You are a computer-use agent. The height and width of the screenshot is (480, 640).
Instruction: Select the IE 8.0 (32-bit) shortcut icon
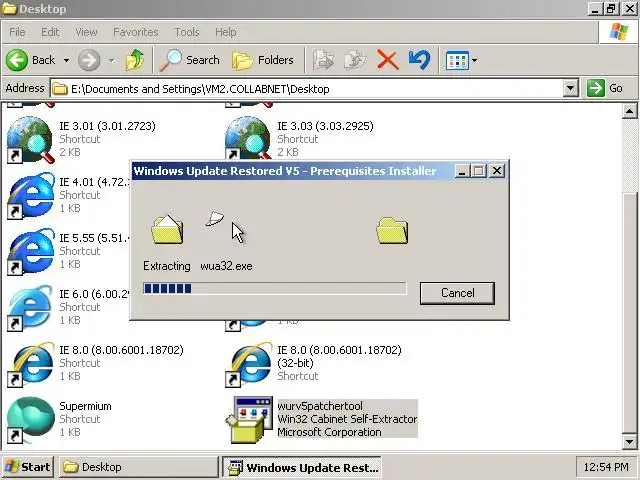click(x=249, y=364)
